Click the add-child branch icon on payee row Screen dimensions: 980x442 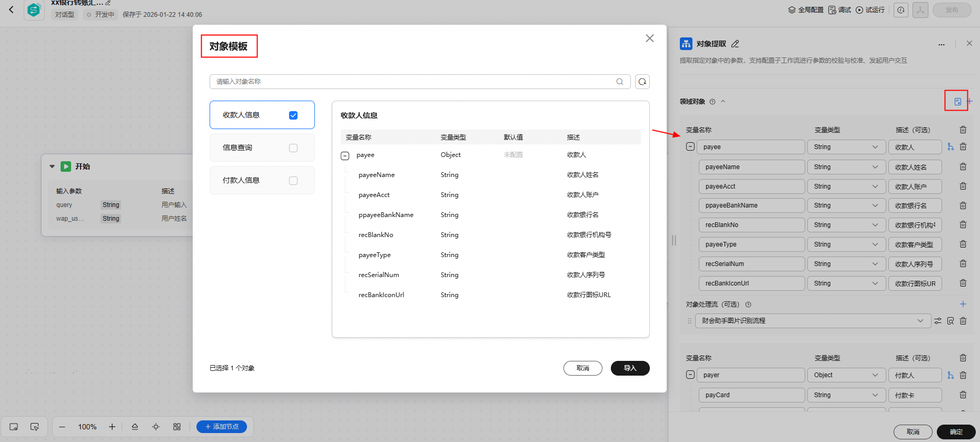click(x=951, y=147)
